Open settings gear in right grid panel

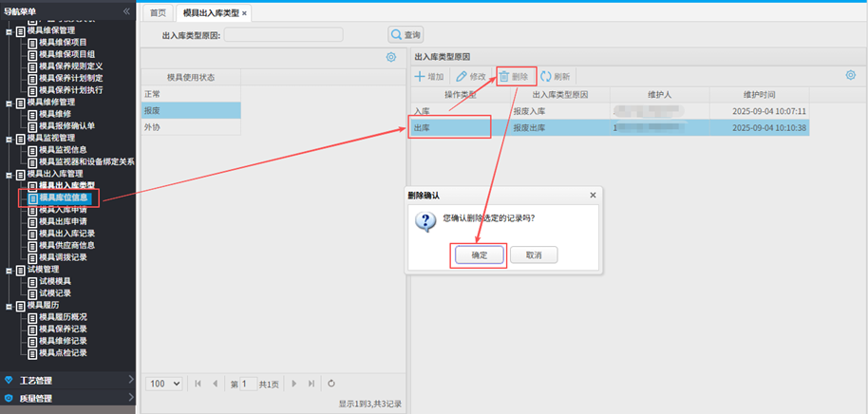851,75
